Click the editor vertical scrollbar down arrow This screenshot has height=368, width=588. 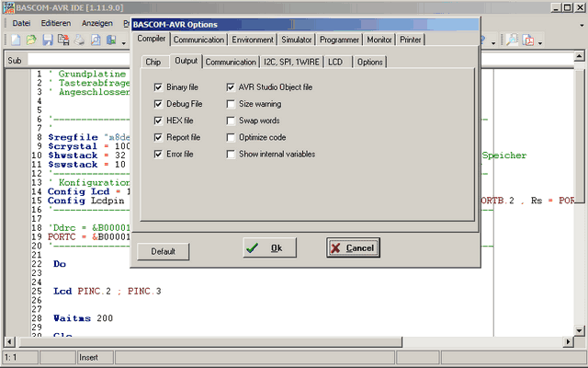580,330
